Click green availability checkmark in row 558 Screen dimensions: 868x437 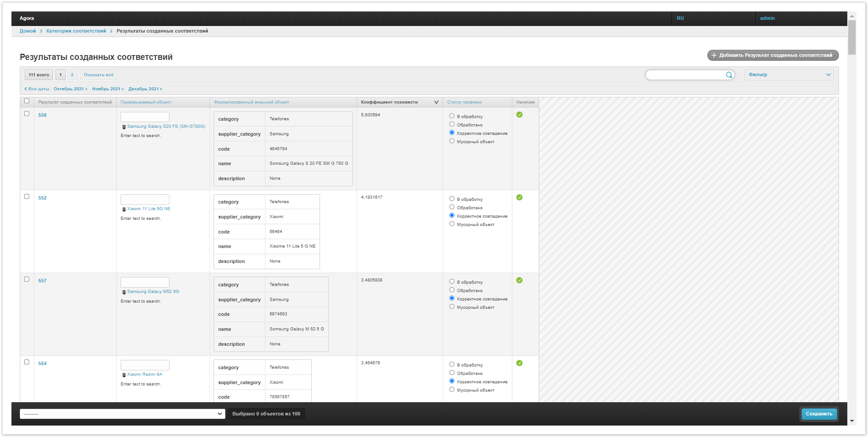[519, 115]
